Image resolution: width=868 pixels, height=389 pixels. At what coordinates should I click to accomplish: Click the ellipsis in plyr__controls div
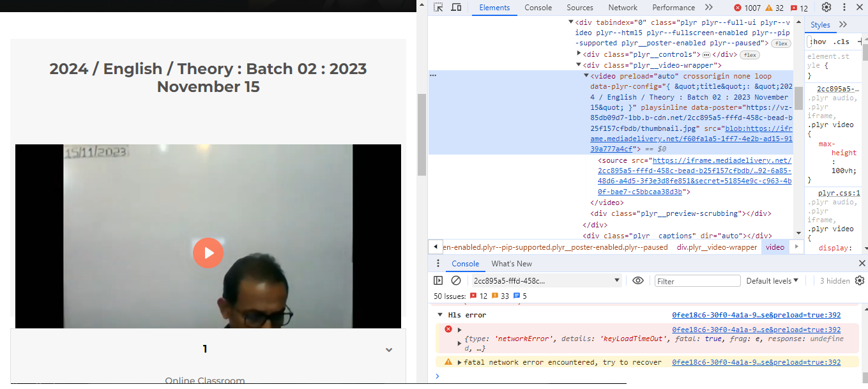coord(706,55)
